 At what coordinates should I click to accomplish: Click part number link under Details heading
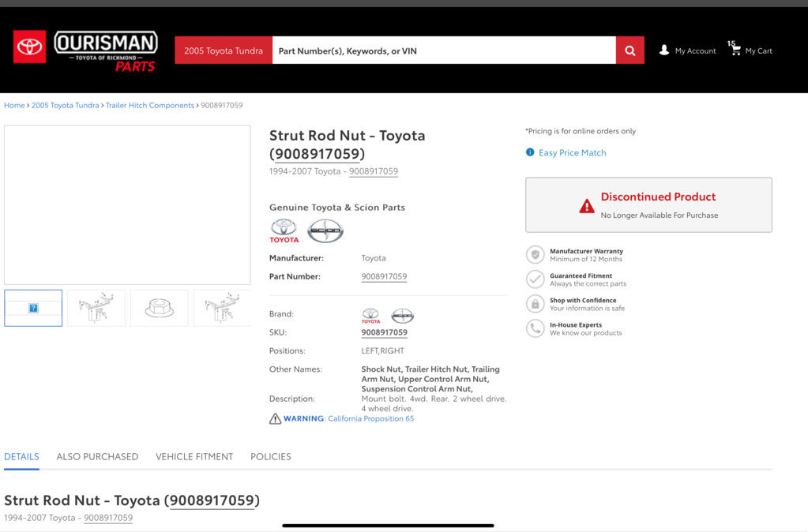pos(108,518)
